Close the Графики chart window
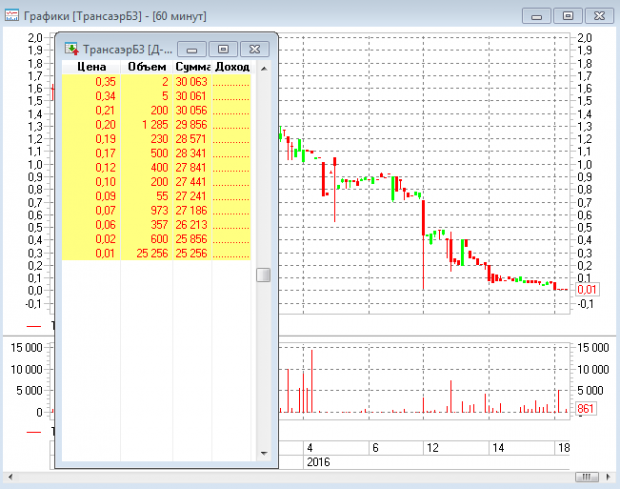 coord(599,15)
